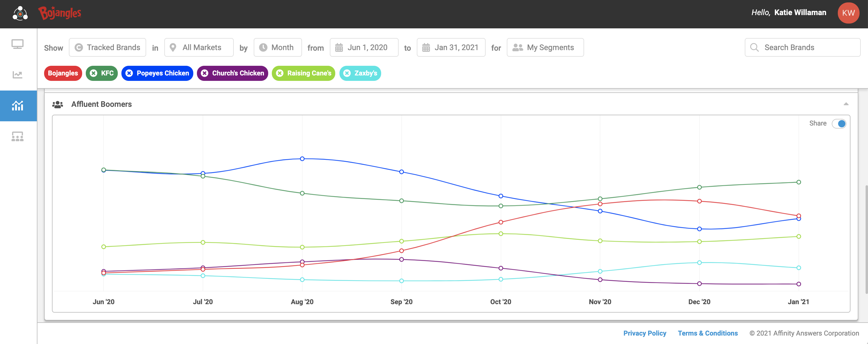Click Bojangles red point at Oct '20

(501, 222)
